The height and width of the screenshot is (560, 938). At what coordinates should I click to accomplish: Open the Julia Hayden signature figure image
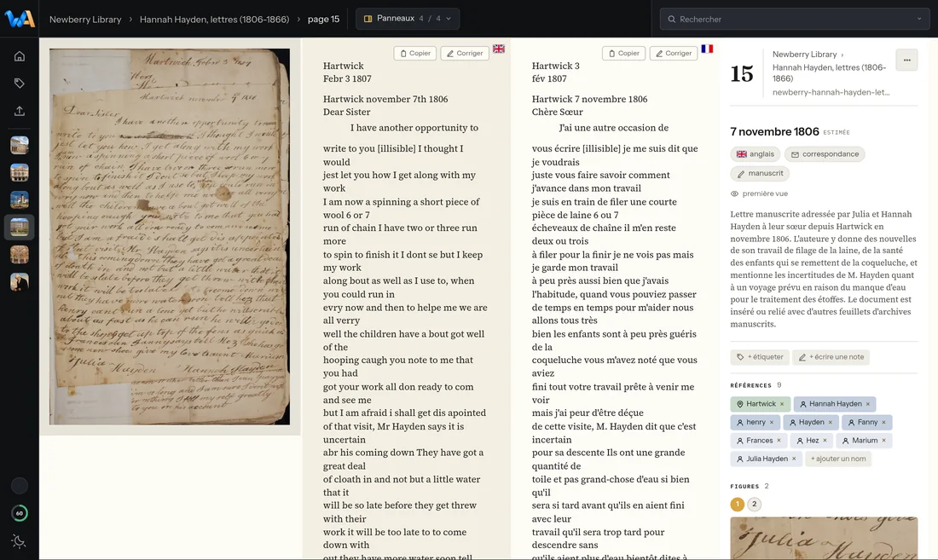(x=824, y=539)
